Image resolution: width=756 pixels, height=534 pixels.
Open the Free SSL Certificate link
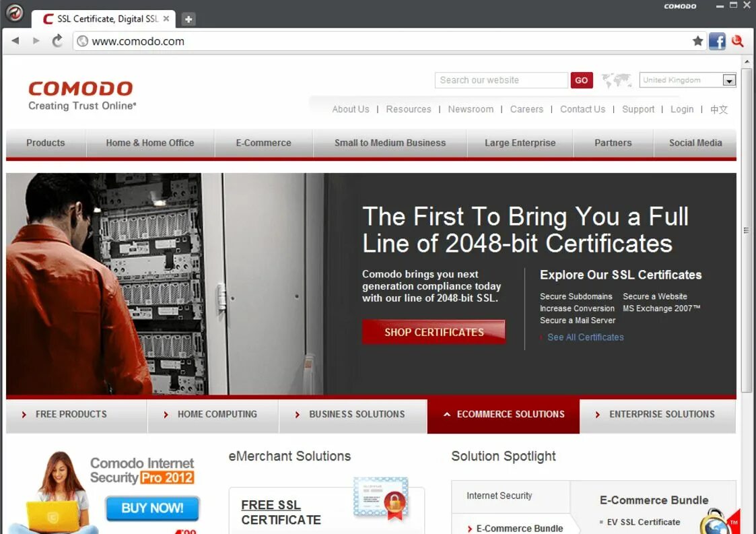tap(281, 512)
